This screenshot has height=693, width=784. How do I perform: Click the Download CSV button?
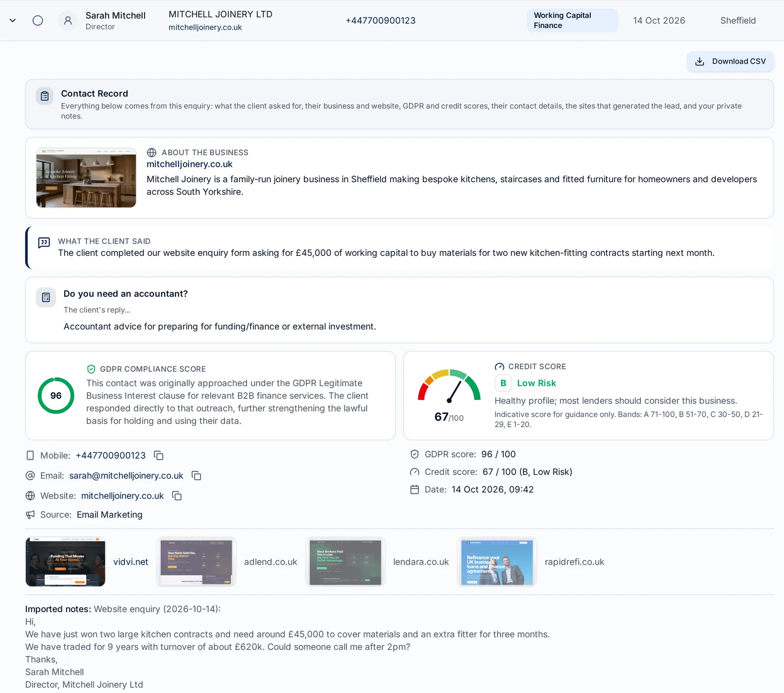(x=730, y=61)
